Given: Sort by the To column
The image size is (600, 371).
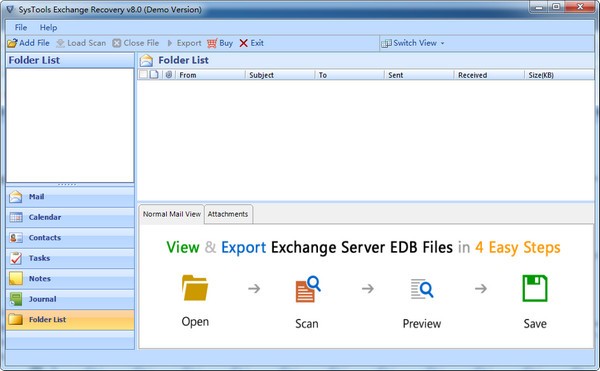Looking at the screenshot, I should (349, 75).
